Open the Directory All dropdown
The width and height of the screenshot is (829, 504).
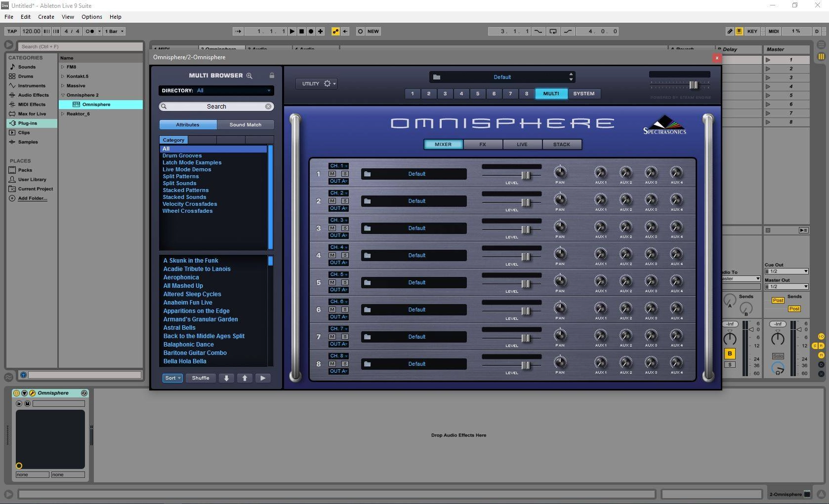click(216, 90)
